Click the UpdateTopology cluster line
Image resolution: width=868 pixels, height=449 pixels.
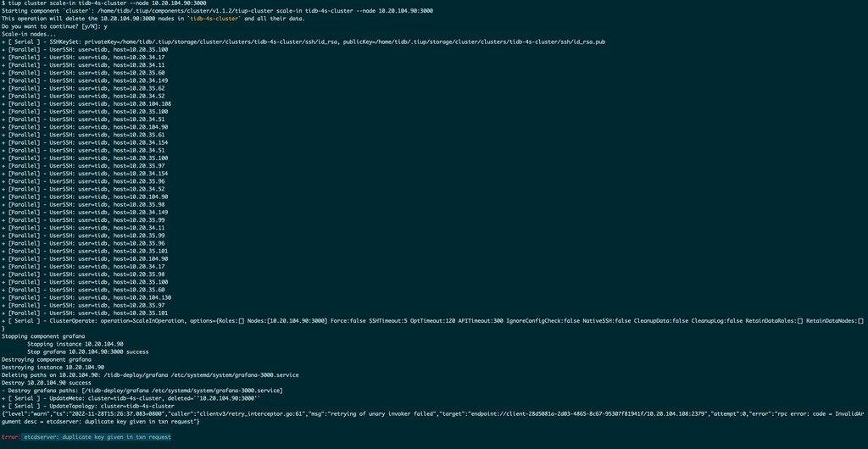tap(87, 406)
